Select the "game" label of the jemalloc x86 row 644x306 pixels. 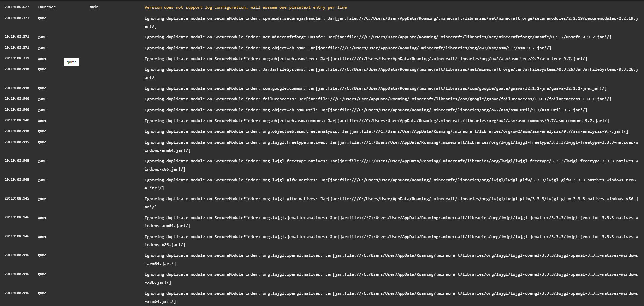tap(42, 237)
